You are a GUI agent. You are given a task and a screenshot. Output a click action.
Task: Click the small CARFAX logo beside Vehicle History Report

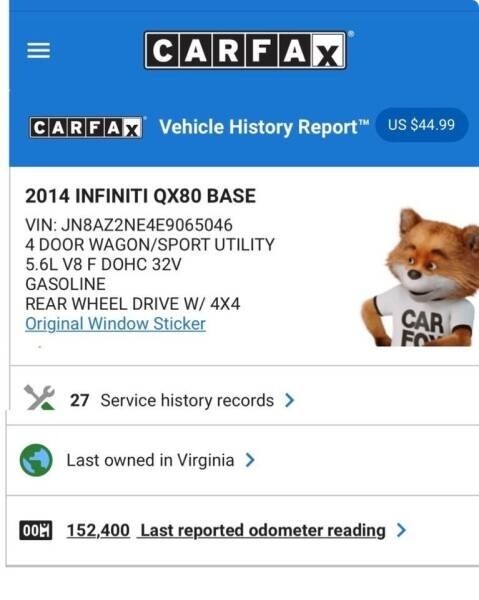click(x=86, y=127)
